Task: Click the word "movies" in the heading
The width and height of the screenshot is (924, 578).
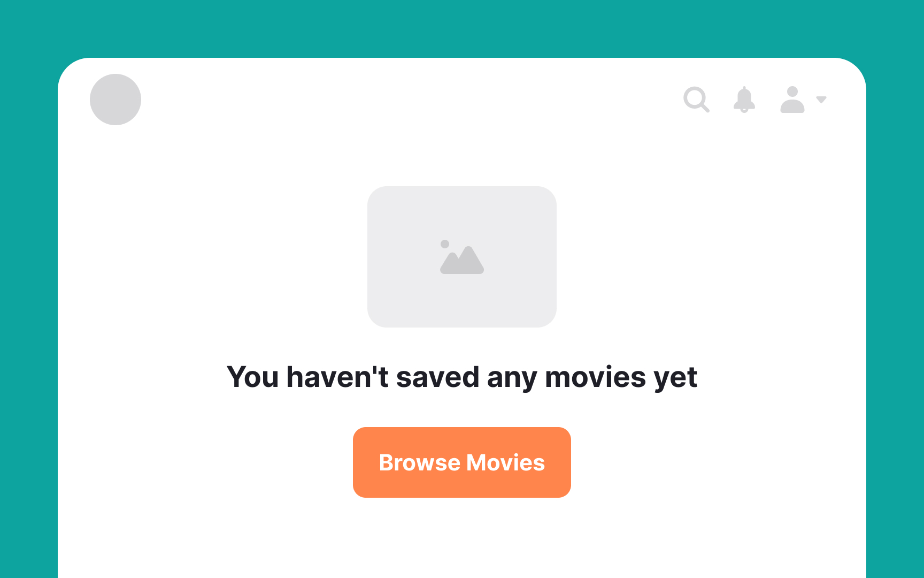Action: (x=595, y=377)
